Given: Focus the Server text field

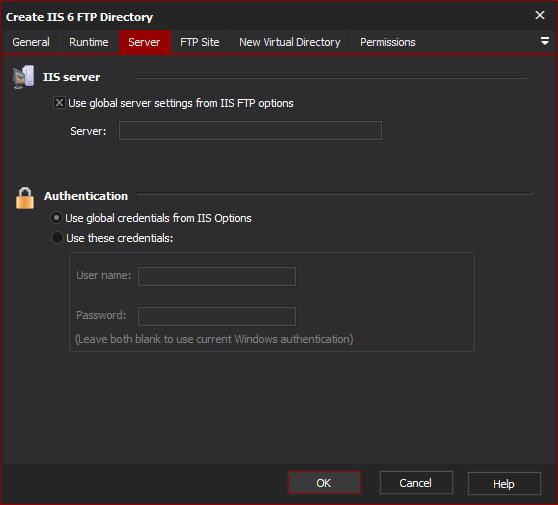Looking at the screenshot, I should (x=250, y=131).
